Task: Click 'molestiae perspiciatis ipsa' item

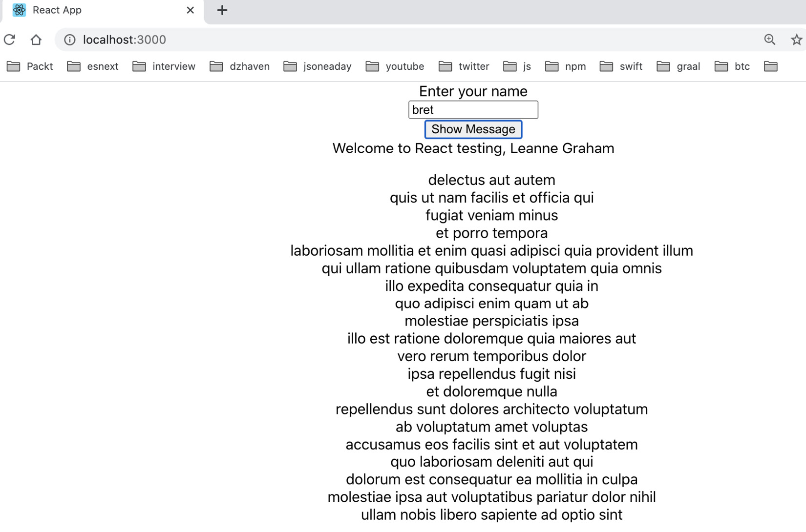Action: click(x=492, y=321)
